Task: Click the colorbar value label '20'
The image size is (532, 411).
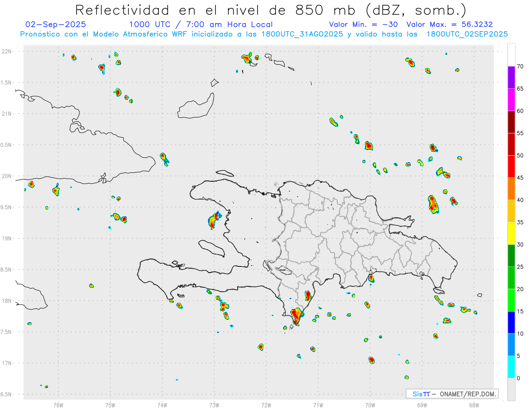Action: (520, 289)
